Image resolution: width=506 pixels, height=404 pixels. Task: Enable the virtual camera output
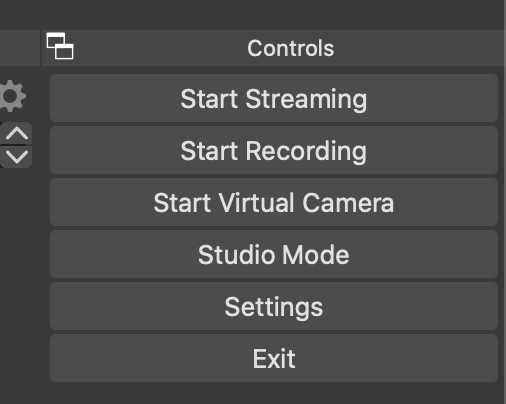[274, 202]
